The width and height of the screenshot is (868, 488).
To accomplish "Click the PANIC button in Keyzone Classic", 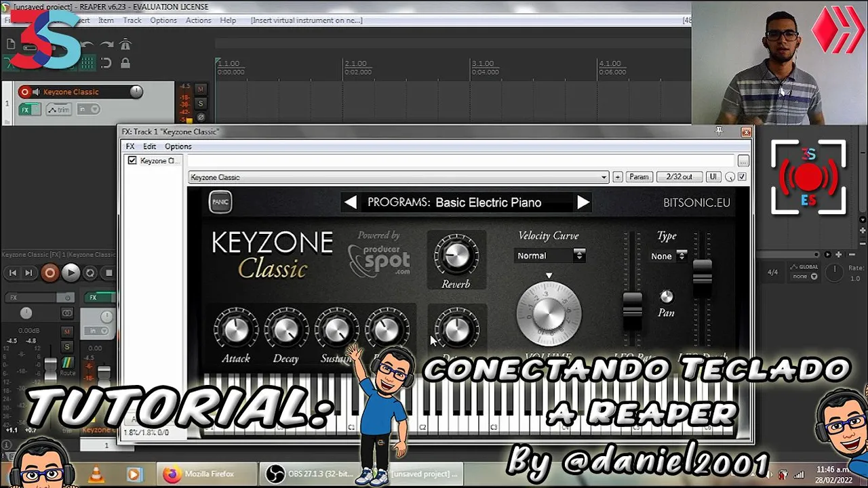I will point(220,202).
